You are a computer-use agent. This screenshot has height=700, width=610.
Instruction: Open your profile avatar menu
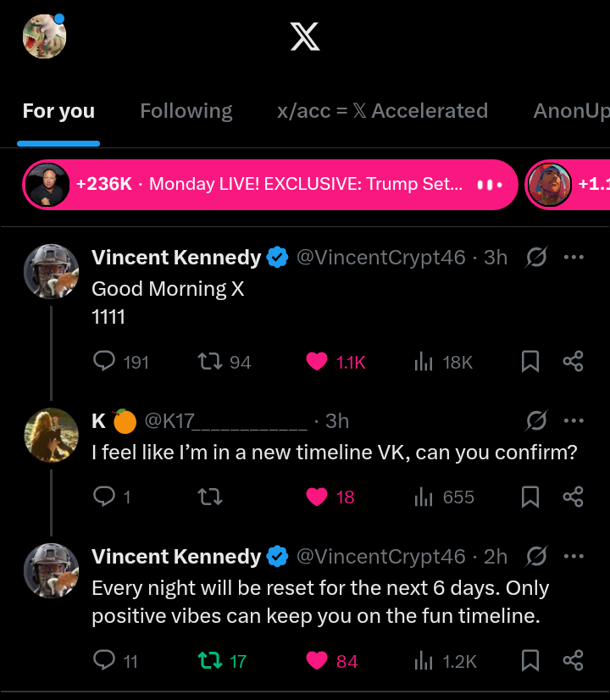pyautogui.click(x=44, y=36)
